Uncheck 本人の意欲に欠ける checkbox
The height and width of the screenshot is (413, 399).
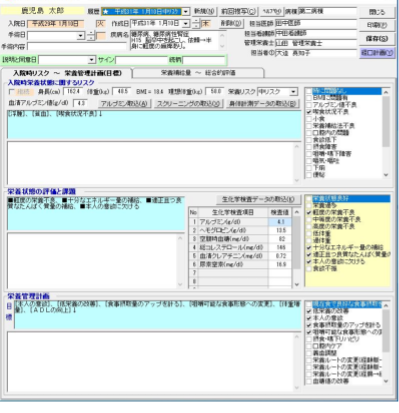click(309, 262)
